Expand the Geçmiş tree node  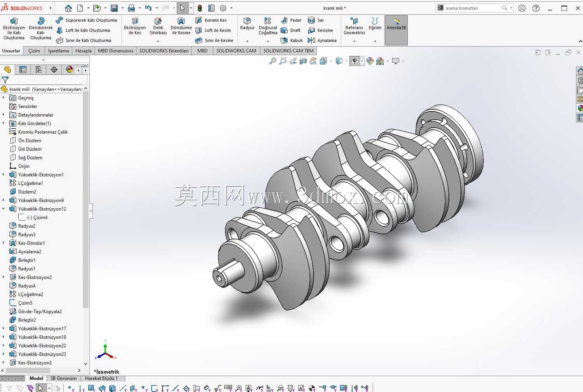(x=3, y=98)
